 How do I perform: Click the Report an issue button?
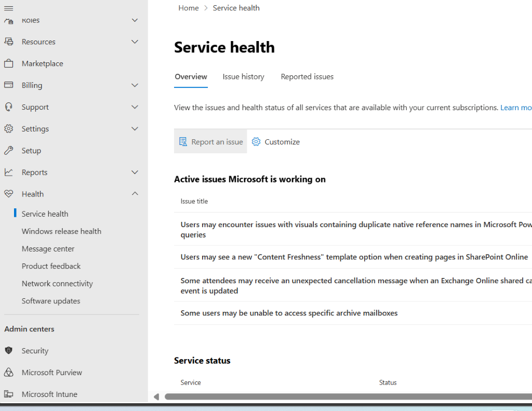tap(210, 141)
